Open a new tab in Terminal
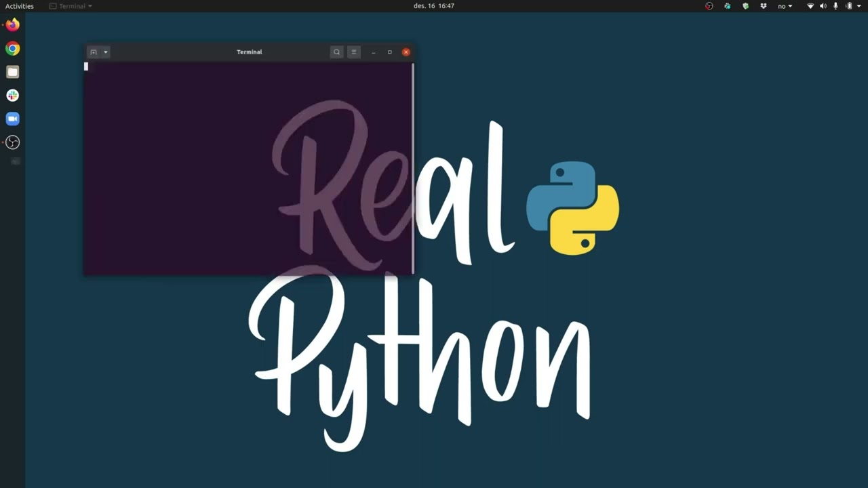Image resolution: width=868 pixels, height=488 pixels. pos(94,52)
